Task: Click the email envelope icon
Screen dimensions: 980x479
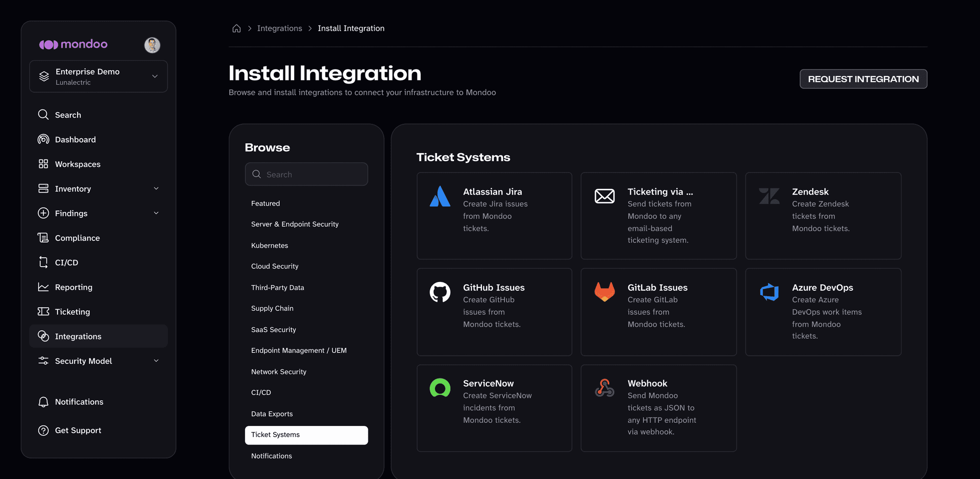Action: [x=605, y=196]
